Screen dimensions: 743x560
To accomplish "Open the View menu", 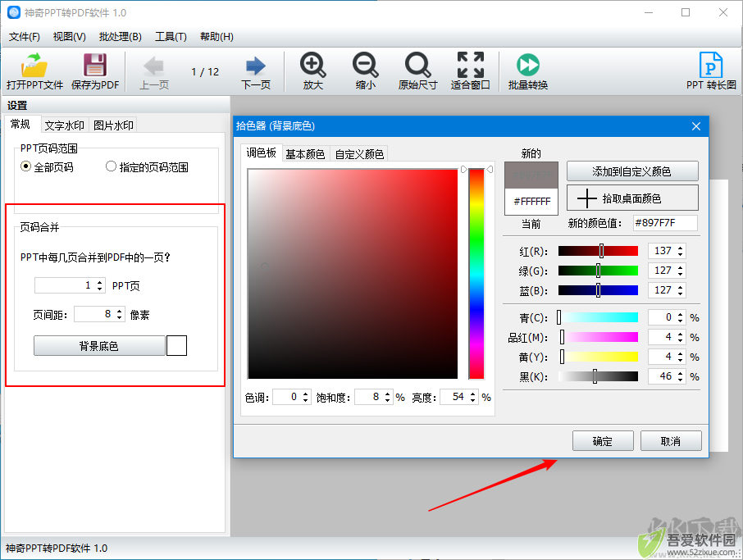I will click(x=69, y=36).
